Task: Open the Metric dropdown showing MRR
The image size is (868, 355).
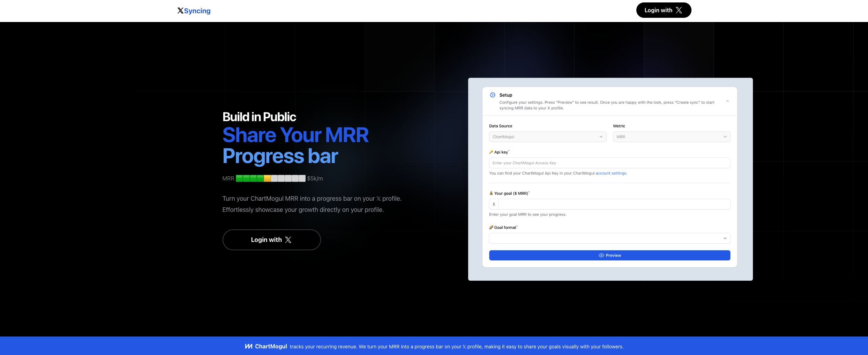Action: (672, 137)
